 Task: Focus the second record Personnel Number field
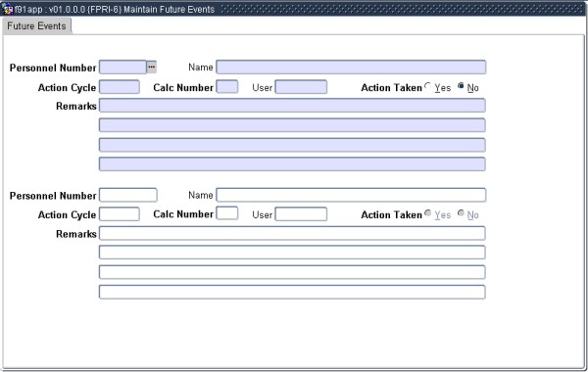coord(127,195)
